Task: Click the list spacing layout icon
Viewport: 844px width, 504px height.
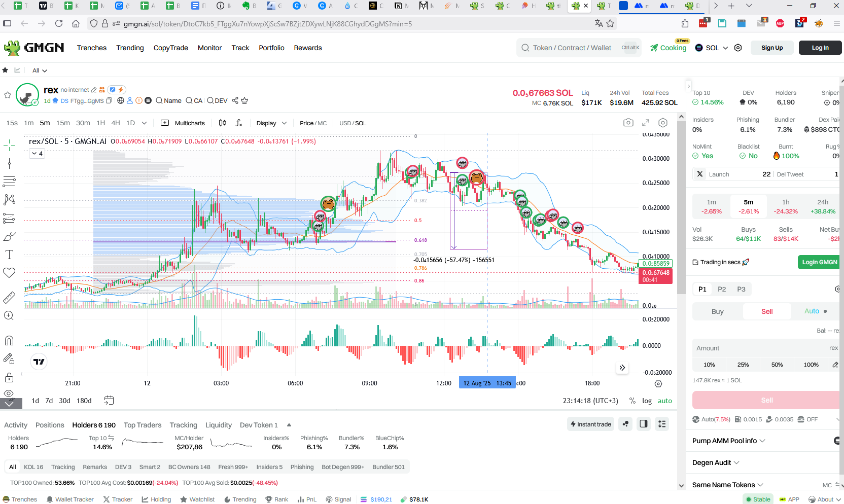Action: tap(662, 424)
